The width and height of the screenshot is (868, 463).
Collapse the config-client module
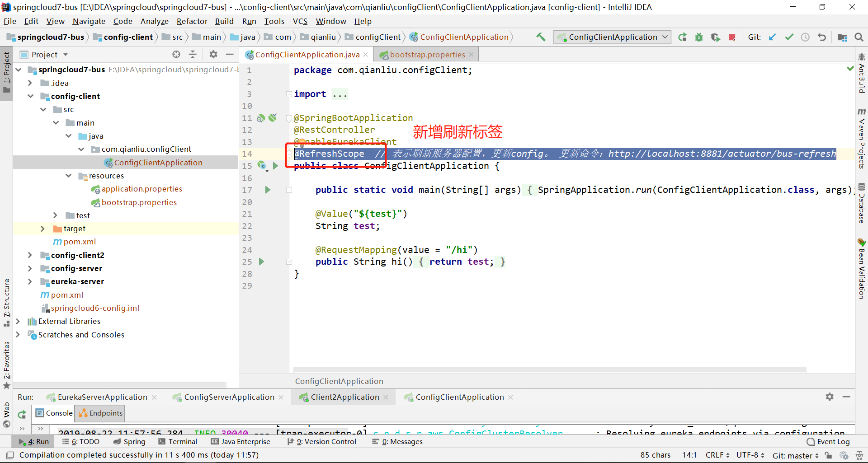[x=30, y=96]
